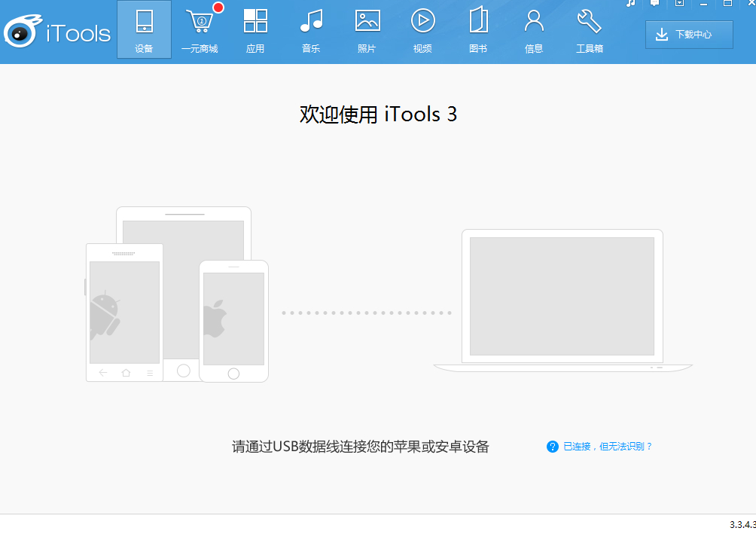Screen dimensions: 756x534
Task: Select the 图书 (Books) section
Action: [478, 30]
